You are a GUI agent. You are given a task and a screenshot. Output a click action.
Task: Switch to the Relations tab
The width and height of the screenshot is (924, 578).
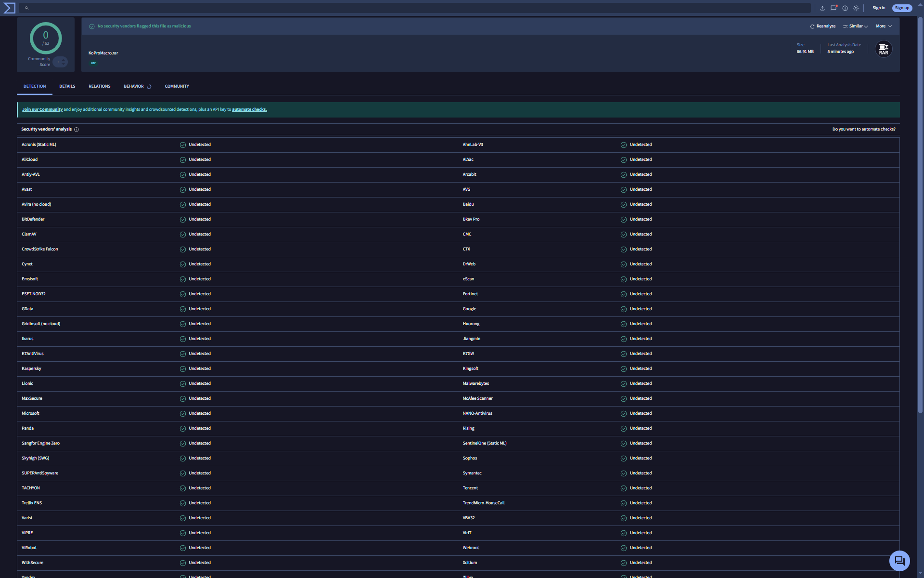pos(100,86)
